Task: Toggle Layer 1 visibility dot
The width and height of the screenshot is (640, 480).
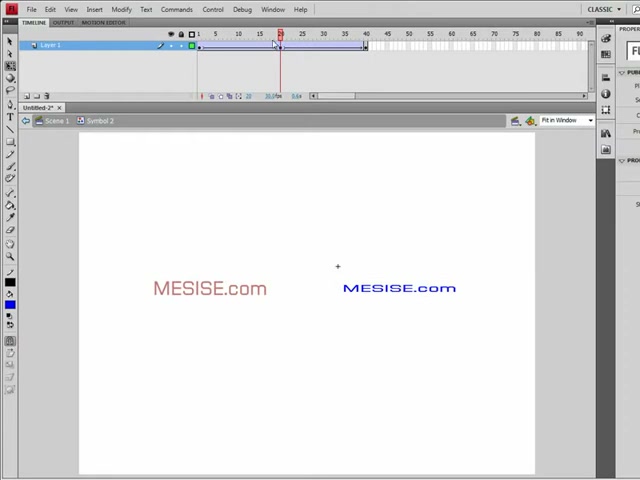Action: click(x=171, y=46)
